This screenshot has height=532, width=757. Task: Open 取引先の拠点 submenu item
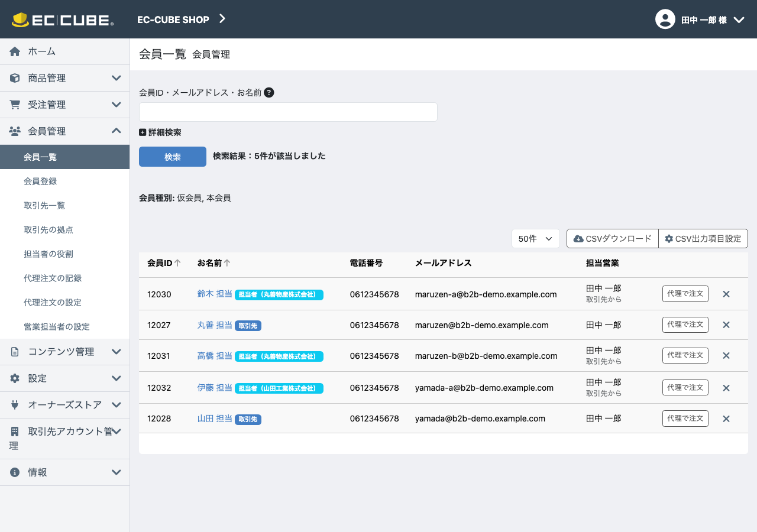(64, 230)
